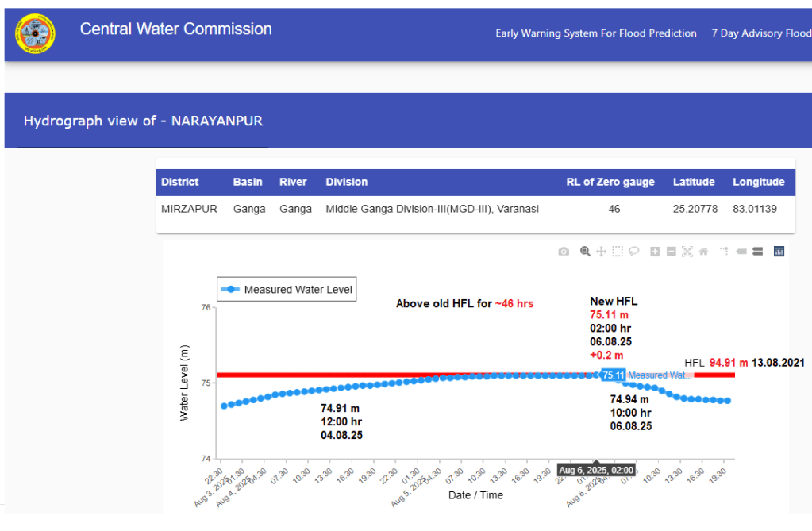The width and height of the screenshot is (812, 531).
Task: Click the 75.11 data point on the graph
Action: coord(597,375)
